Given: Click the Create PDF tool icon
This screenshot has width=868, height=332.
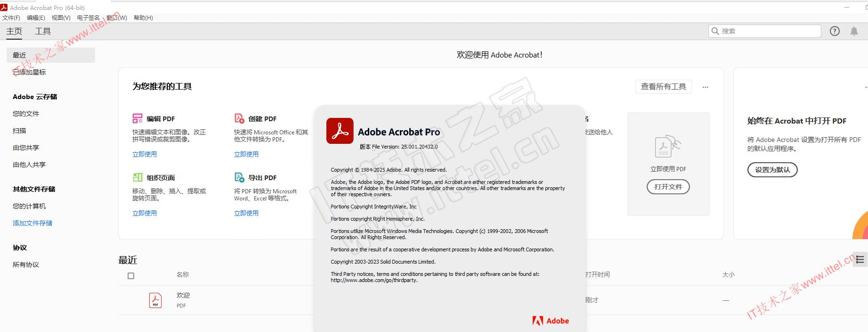Looking at the screenshot, I should pos(239,118).
